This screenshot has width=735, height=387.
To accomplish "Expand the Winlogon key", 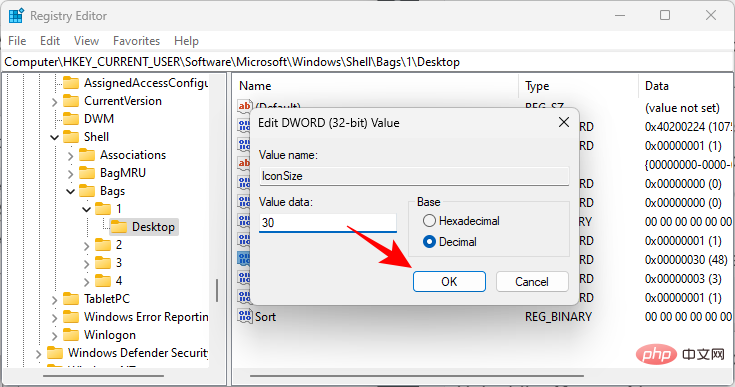I will point(54,335).
